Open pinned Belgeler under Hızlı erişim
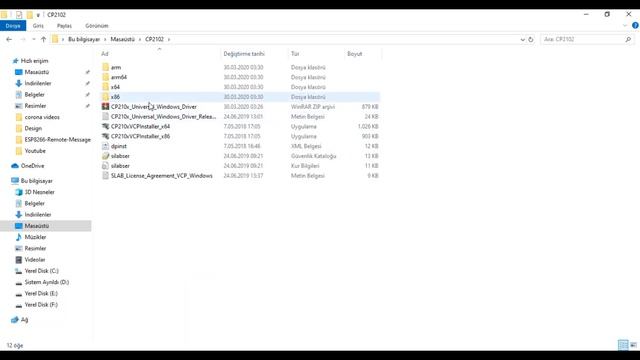 coord(34,94)
